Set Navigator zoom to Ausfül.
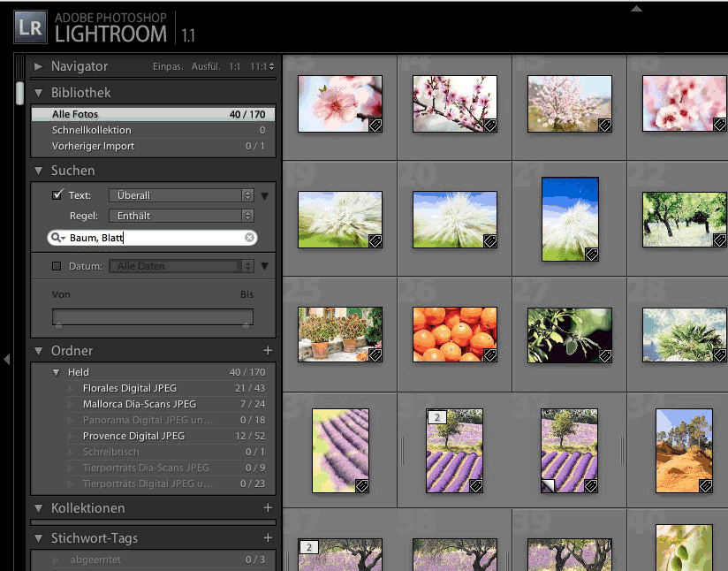This screenshot has width=728, height=571. (206, 67)
